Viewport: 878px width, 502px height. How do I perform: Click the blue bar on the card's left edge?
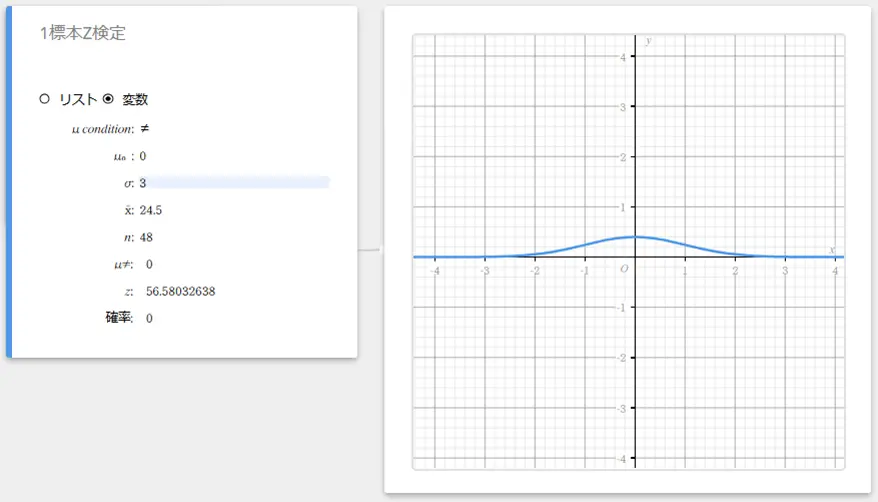(9, 182)
